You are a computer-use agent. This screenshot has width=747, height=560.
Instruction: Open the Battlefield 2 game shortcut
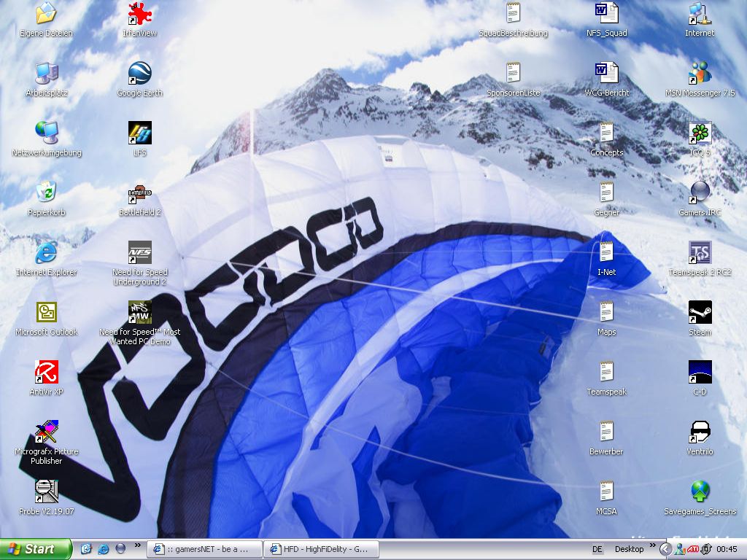pos(139,193)
